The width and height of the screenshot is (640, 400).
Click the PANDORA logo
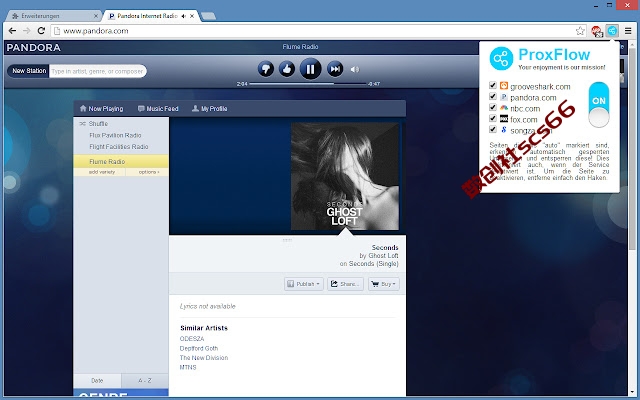pyautogui.click(x=33, y=48)
